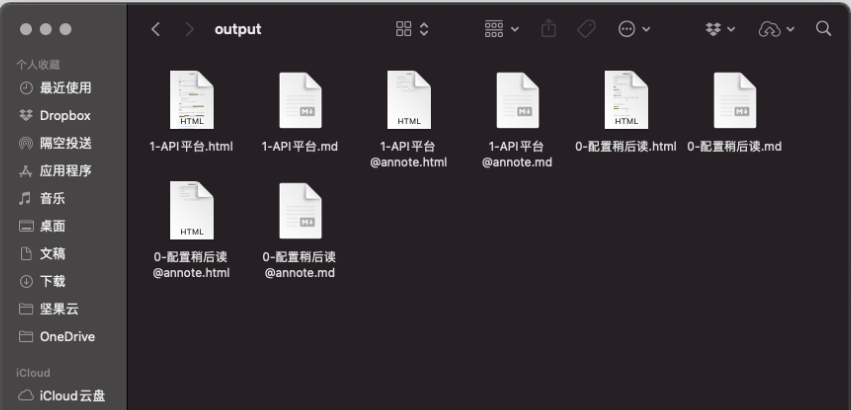Select the 1-API平台@annote.md file icon

pos(517,100)
